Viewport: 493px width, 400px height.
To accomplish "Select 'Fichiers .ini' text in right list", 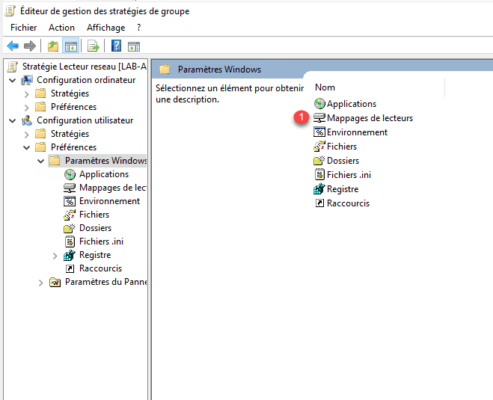I will pyautogui.click(x=349, y=175).
